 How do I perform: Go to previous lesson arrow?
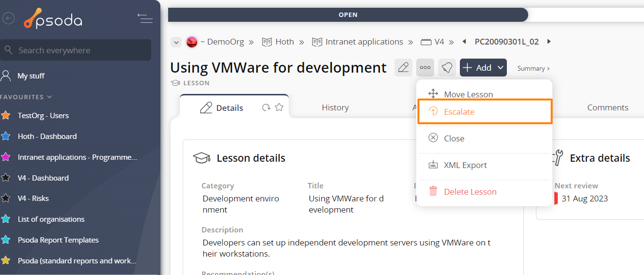(464, 42)
